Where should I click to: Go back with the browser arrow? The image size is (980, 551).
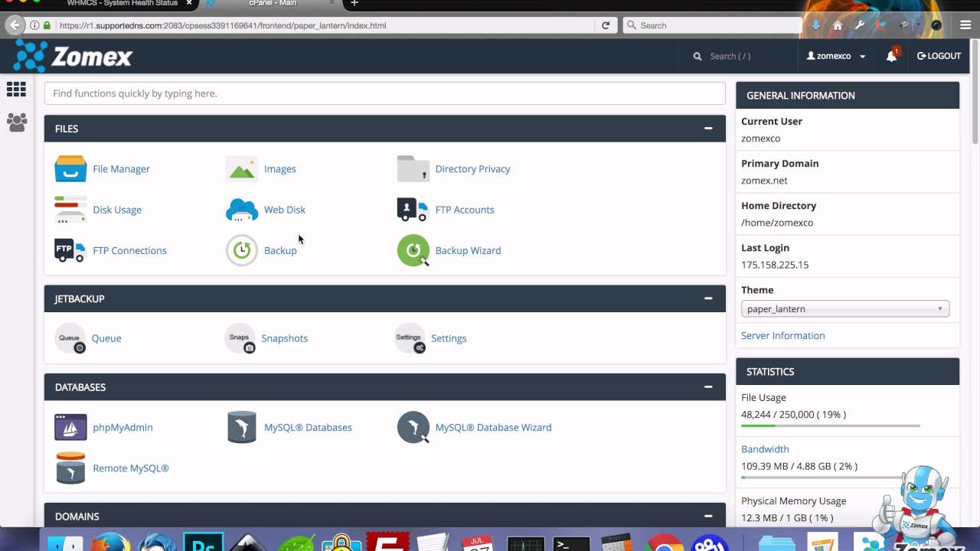15,25
